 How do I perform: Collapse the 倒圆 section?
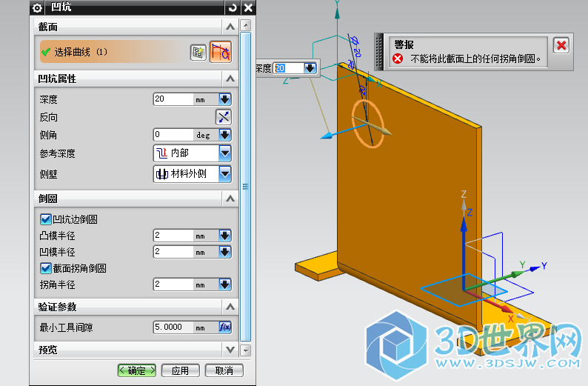pyautogui.click(x=230, y=199)
